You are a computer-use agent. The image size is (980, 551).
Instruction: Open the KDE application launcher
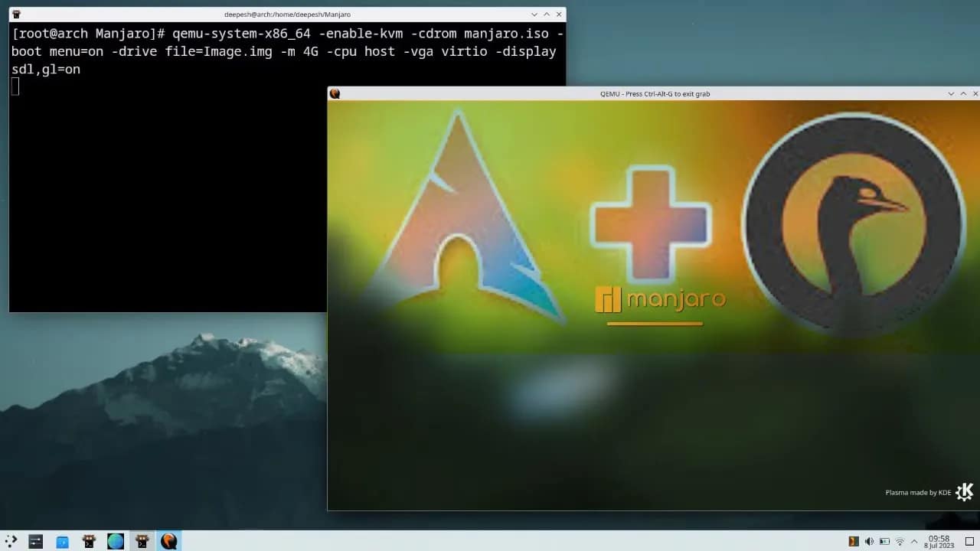tap(11, 541)
